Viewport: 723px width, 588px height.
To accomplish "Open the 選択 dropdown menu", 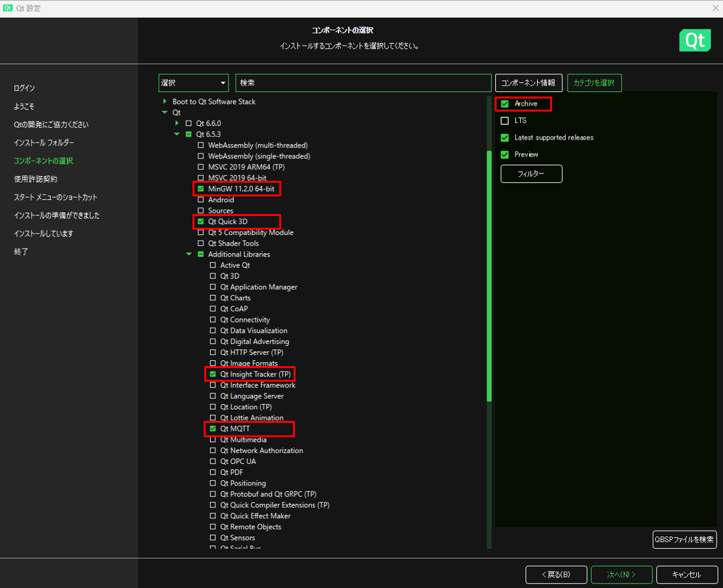I will coord(193,83).
